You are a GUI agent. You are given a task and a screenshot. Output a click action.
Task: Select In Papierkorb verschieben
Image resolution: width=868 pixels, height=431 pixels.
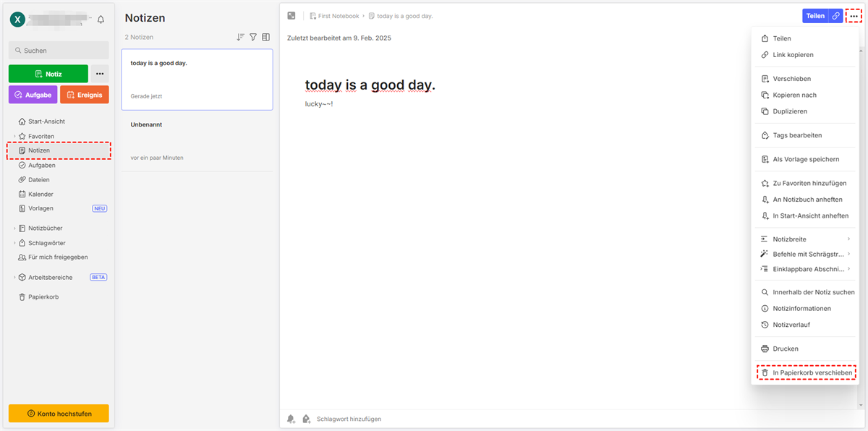[806, 372]
